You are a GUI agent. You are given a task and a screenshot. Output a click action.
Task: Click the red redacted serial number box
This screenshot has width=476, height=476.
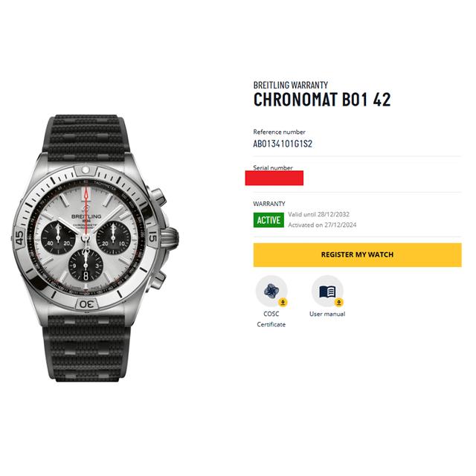point(274,178)
